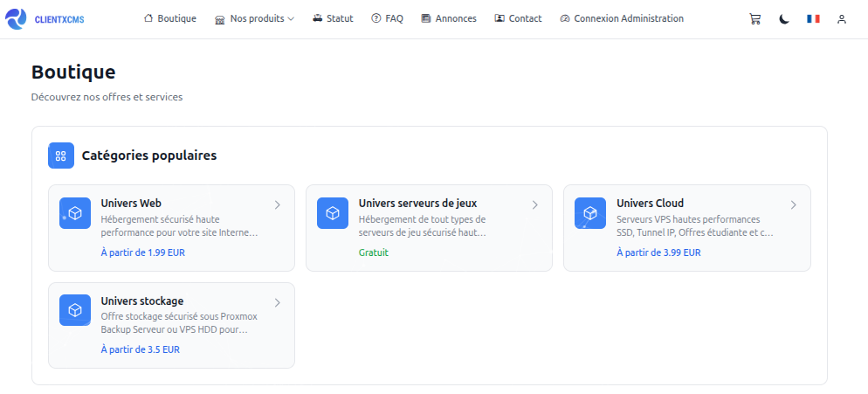Viewport: 868px width, 394px height.
Task: Open the Statut menu item
Action: point(333,18)
